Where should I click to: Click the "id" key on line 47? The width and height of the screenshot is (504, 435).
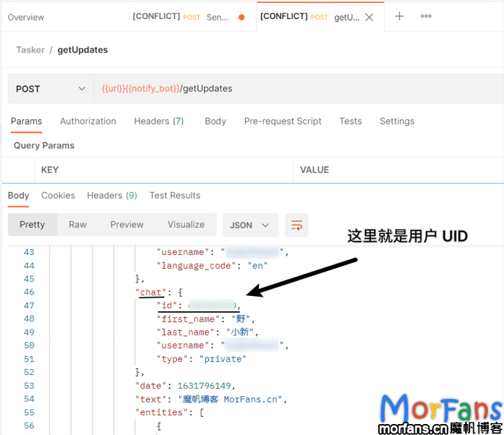pyautogui.click(x=167, y=305)
